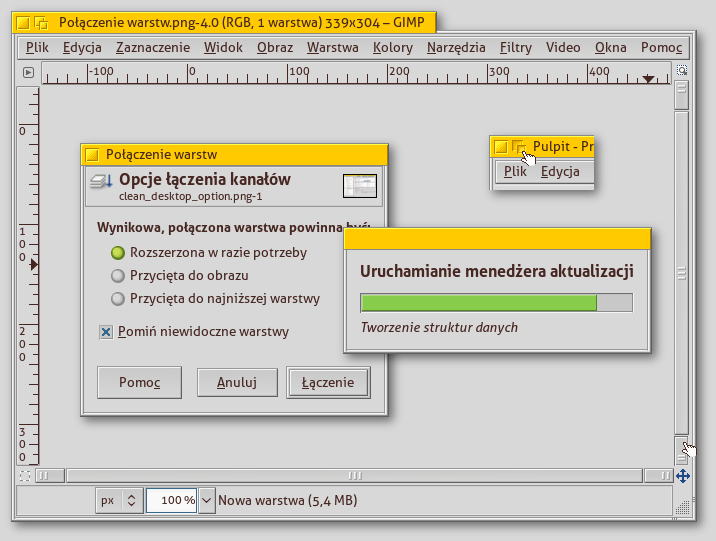Viewport: 716px width, 541px height.
Task: Click the horizontal ruler marker triangle
Action: tap(648, 79)
